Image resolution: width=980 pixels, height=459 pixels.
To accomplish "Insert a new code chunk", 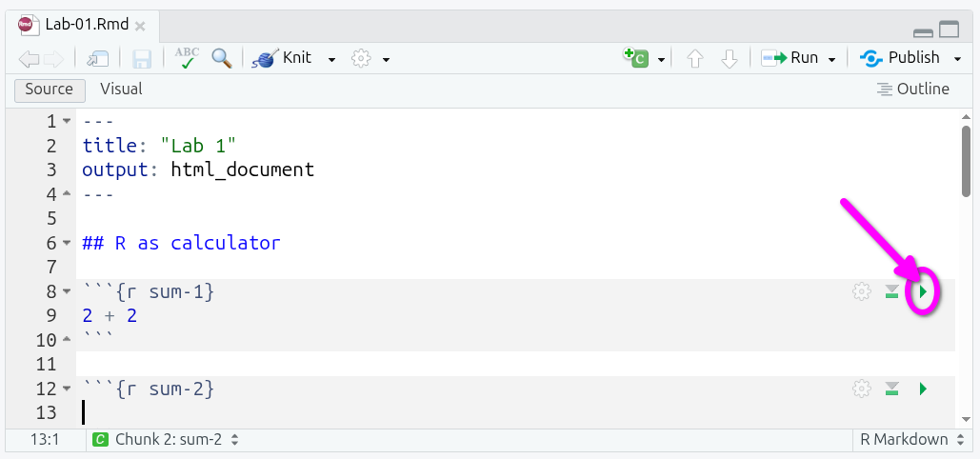I will coord(635,58).
